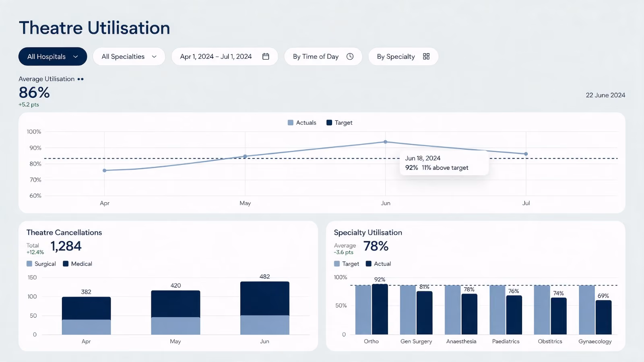Viewport: 644px width, 362px height.
Task: Click the 1,284 total cancellations value
Action: 66,246
